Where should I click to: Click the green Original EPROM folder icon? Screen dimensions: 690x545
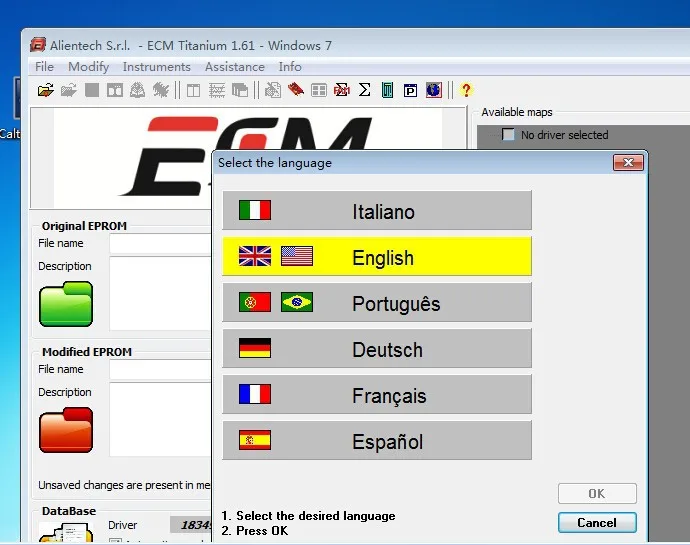pyautogui.click(x=66, y=304)
